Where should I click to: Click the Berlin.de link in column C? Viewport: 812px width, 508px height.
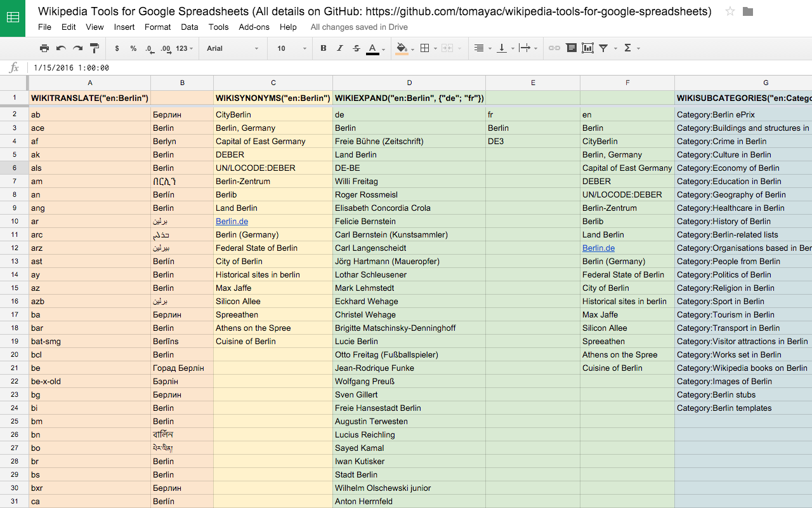tap(232, 222)
